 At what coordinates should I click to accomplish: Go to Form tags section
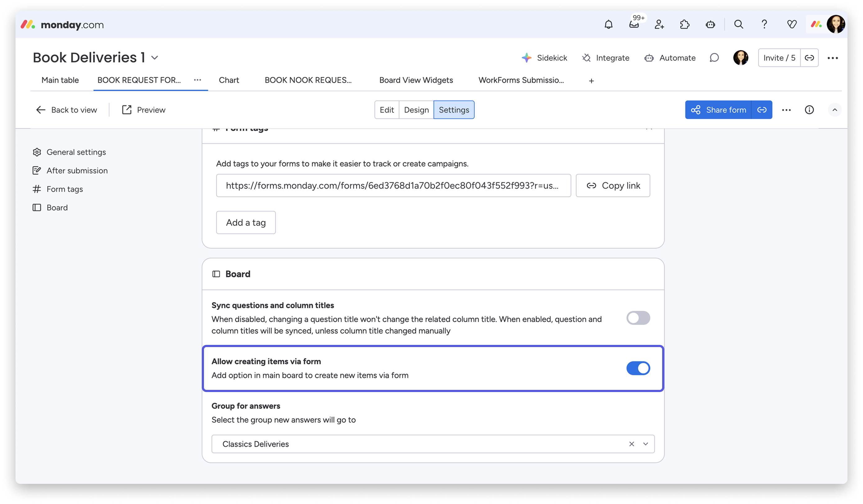57,189
